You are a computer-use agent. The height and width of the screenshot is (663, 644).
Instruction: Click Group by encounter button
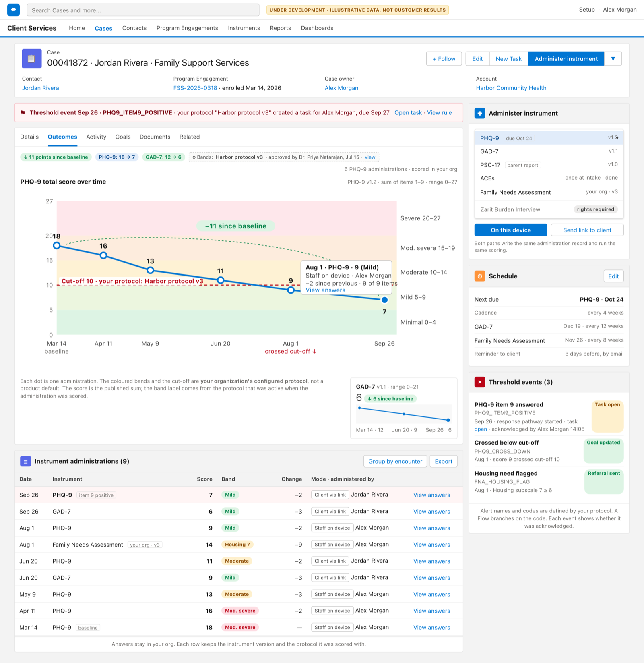point(395,461)
